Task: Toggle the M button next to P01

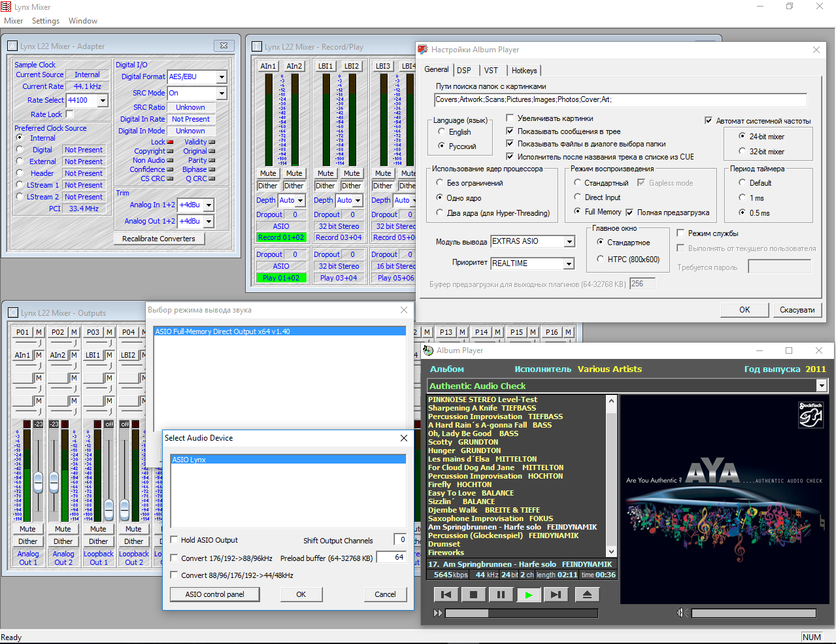Action: tap(39, 332)
